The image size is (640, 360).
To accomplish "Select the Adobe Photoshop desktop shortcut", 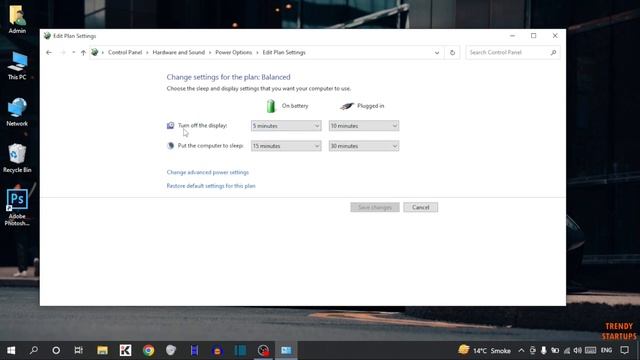I will 17,207.
